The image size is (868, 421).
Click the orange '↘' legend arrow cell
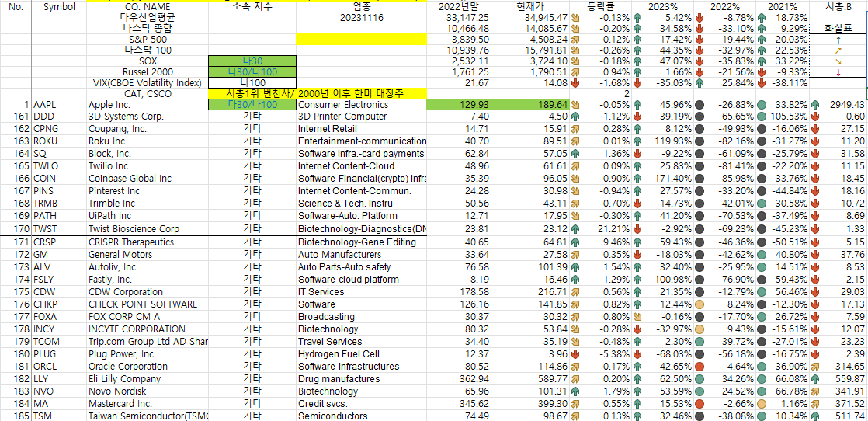click(838, 61)
